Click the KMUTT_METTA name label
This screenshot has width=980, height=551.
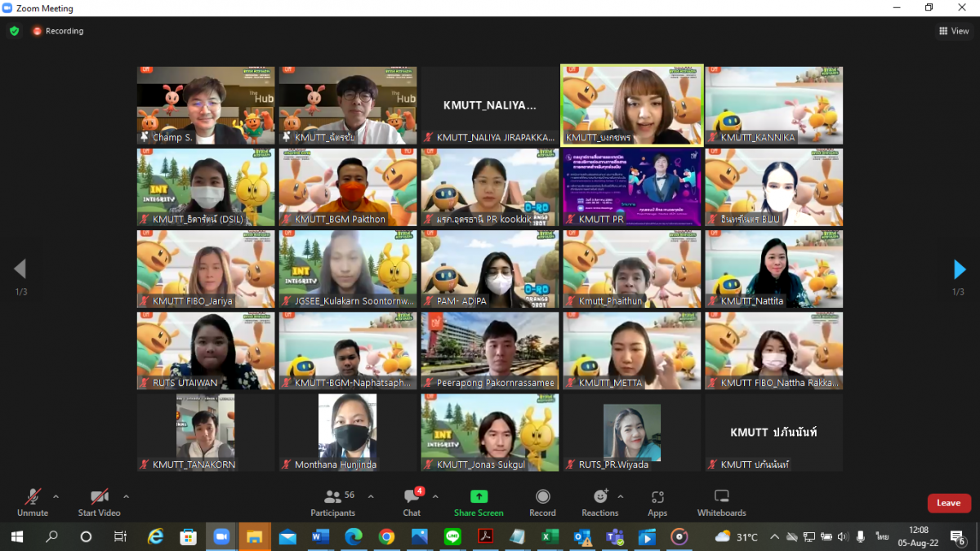click(x=611, y=383)
